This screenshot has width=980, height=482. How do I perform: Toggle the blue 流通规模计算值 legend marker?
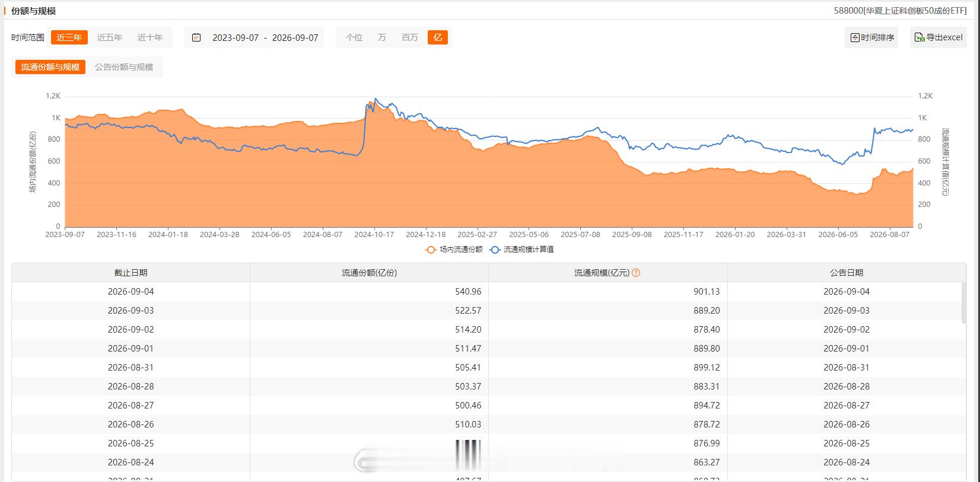tap(495, 250)
